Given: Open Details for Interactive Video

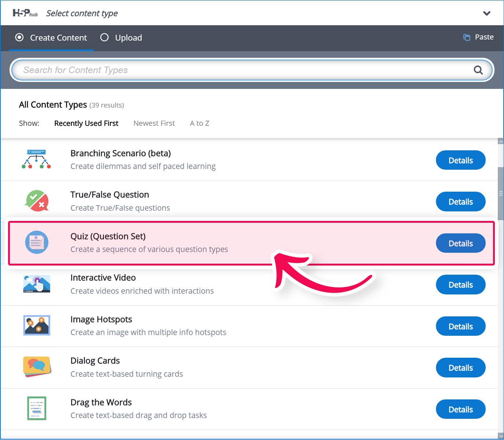Looking at the screenshot, I should pyautogui.click(x=460, y=285).
